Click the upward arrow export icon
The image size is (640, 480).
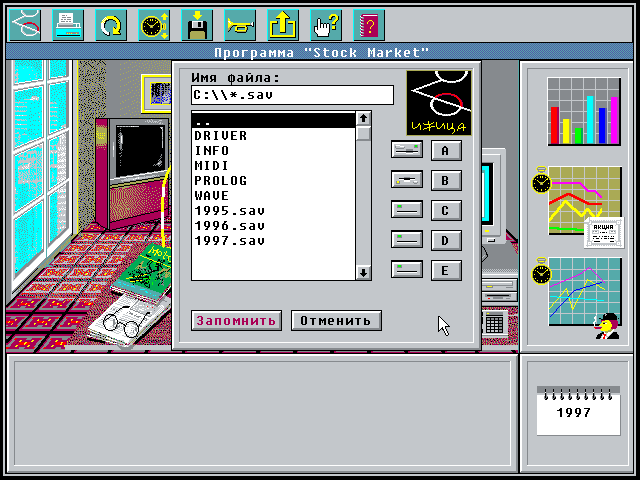[x=283, y=25]
